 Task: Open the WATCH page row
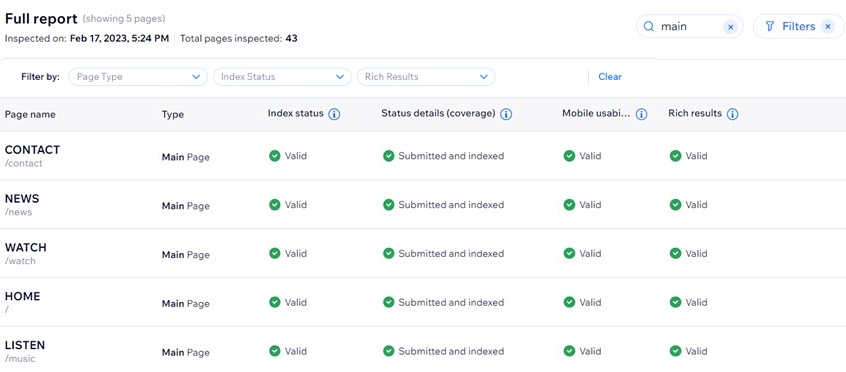[423, 253]
